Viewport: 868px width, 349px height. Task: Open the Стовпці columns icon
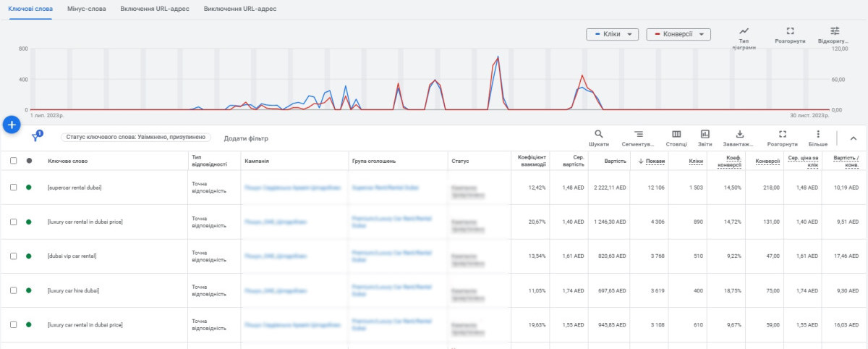point(676,134)
